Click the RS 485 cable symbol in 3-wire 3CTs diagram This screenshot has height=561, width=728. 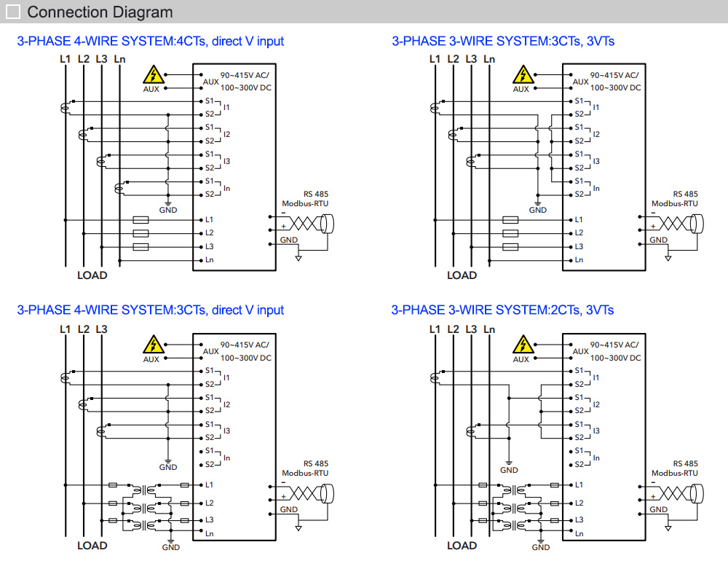coord(677,224)
